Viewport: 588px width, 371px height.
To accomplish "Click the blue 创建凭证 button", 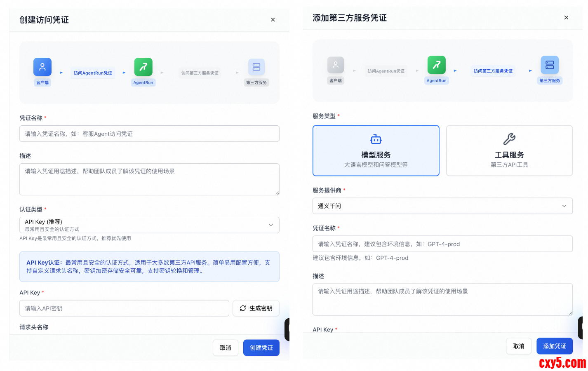I will (261, 348).
